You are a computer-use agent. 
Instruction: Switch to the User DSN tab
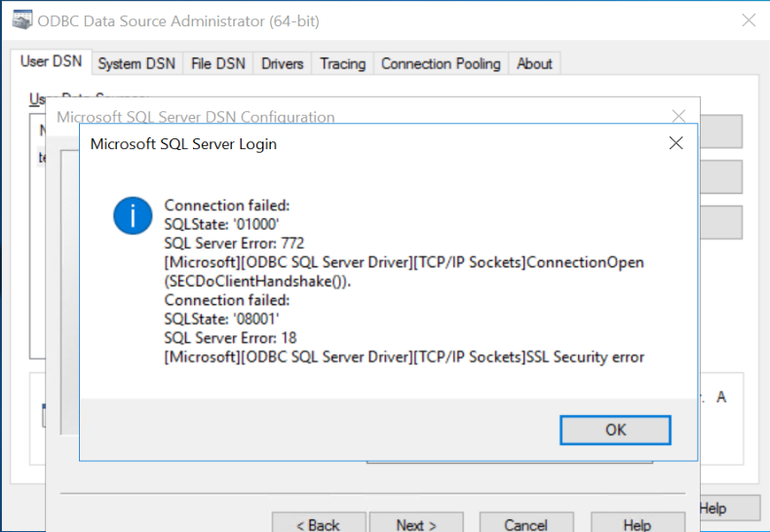[52, 62]
